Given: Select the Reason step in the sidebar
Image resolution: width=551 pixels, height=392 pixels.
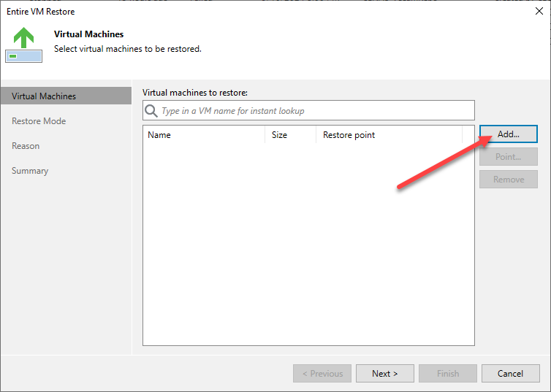Looking at the screenshot, I should click(26, 146).
